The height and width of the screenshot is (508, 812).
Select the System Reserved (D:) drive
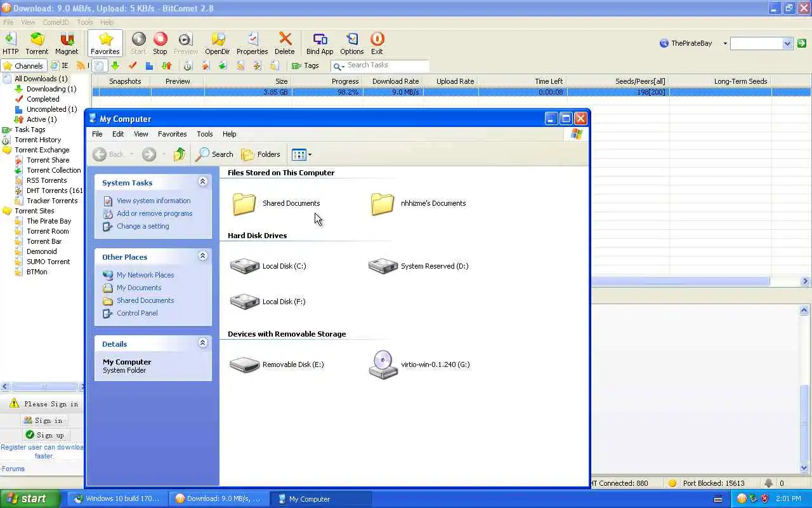click(419, 266)
